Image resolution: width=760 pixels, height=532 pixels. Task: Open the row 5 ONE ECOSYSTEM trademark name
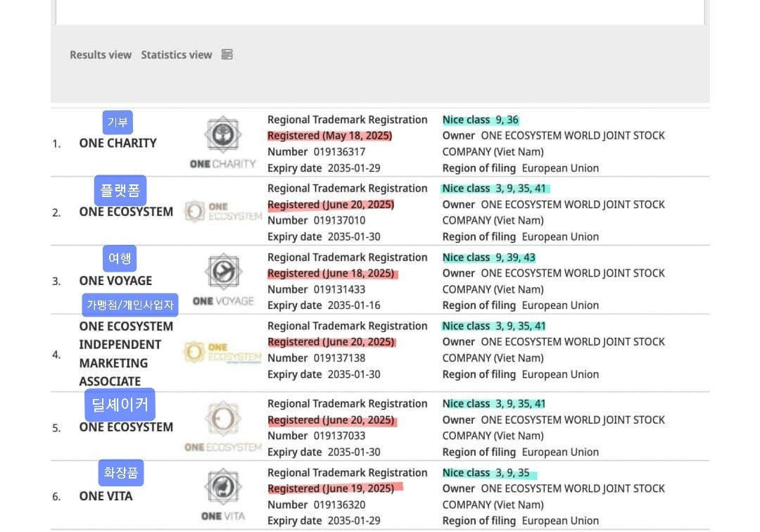tap(126, 427)
